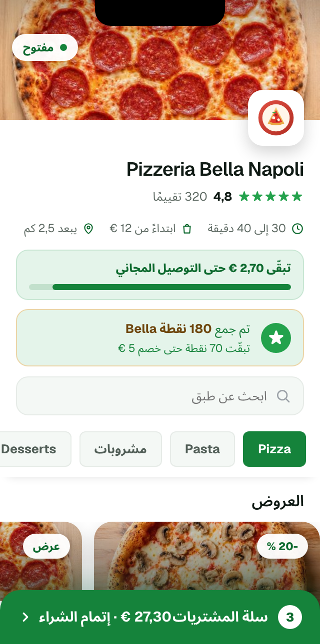Tap the Bella loyalty star icon
The width and height of the screenshot is (320, 644).
(x=276, y=338)
